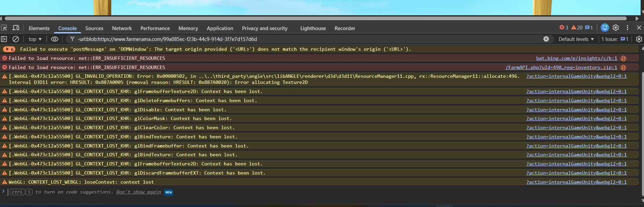The width and height of the screenshot is (644, 207).
Task: Switch to the Network tab
Action: (x=122, y=28)
